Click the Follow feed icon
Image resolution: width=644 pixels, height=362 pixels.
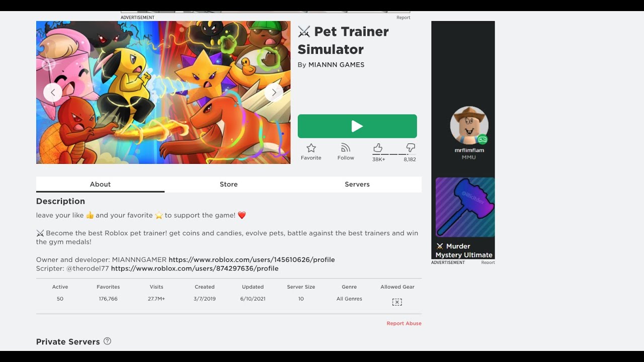[346, 148]
